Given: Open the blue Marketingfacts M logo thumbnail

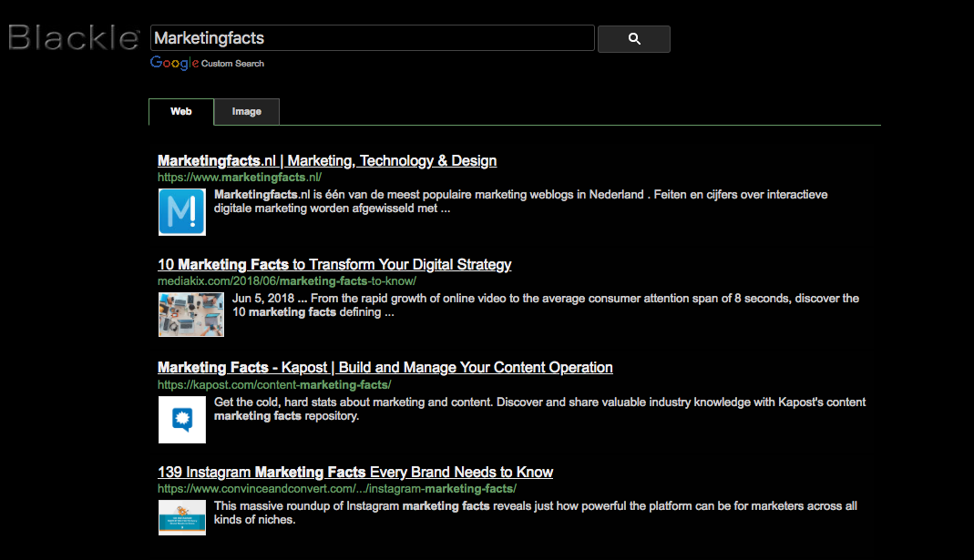Looking at the screenshot, I should (x=182, y=212).
